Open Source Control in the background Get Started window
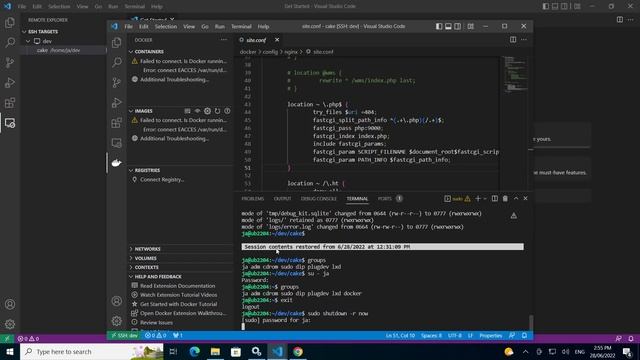The height and width of the screenshot is (360, 640). 10,62
